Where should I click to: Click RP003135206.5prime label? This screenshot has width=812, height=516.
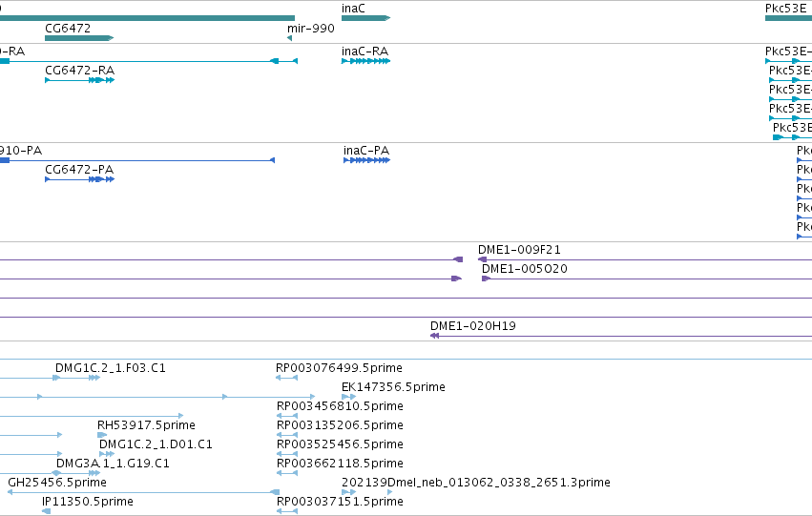[x=340, y=425]
